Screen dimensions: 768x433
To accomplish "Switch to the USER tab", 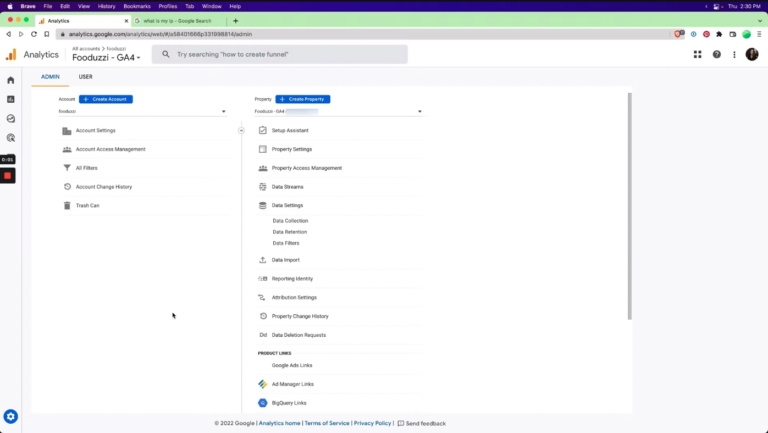I will tap(86, 77).
